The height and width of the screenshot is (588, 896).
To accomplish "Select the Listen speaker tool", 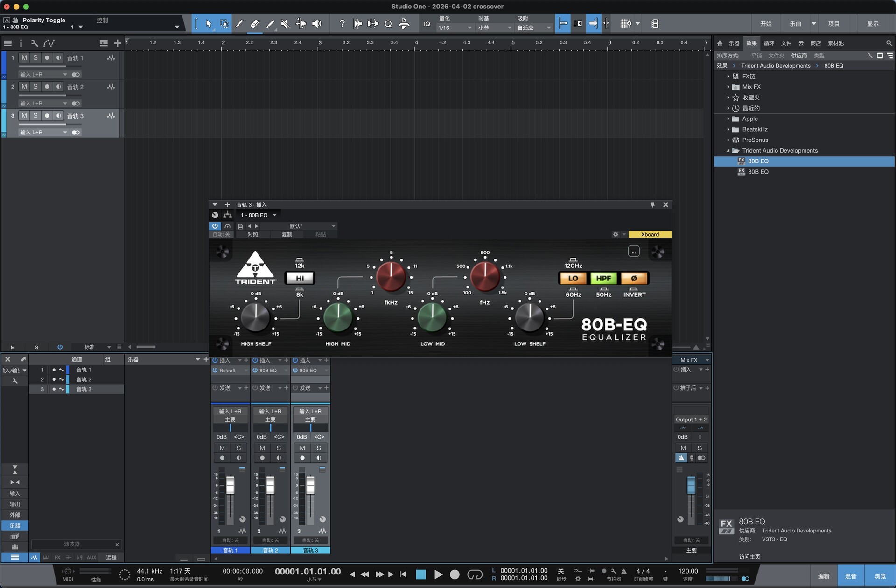I will point(316,23).
